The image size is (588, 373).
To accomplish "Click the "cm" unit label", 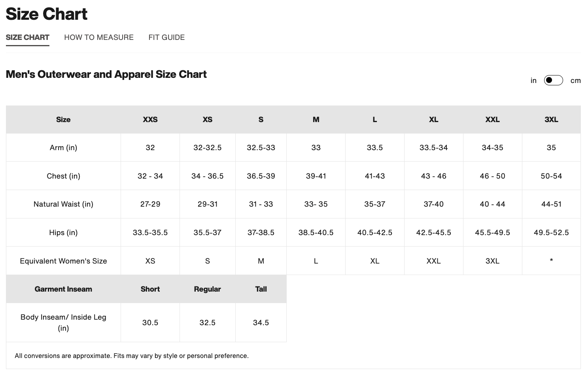I will click(x=575, y=81).
